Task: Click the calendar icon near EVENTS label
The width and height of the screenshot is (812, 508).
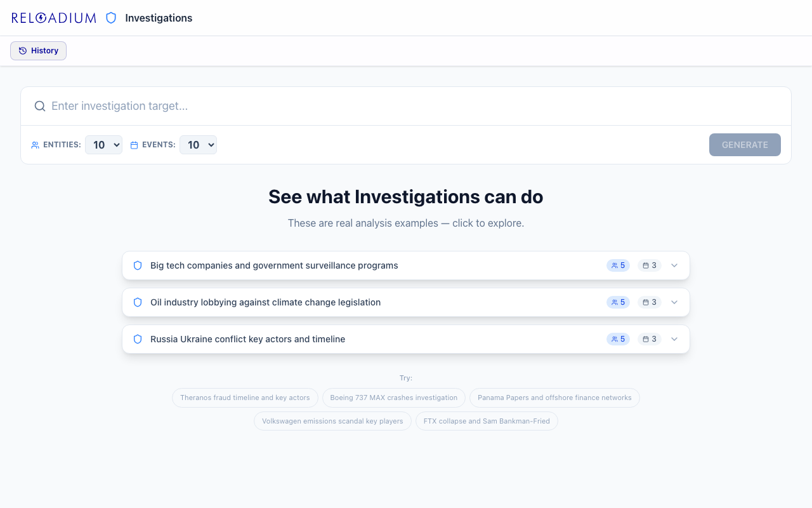Action: pyautogui.click(x=133, y=145)
